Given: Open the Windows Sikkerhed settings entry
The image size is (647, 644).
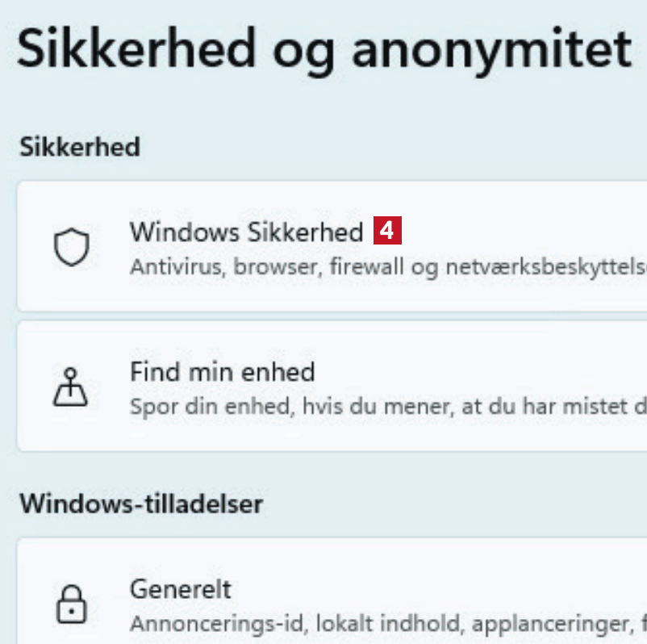Looking at the screenshot, I should [246, 232].
